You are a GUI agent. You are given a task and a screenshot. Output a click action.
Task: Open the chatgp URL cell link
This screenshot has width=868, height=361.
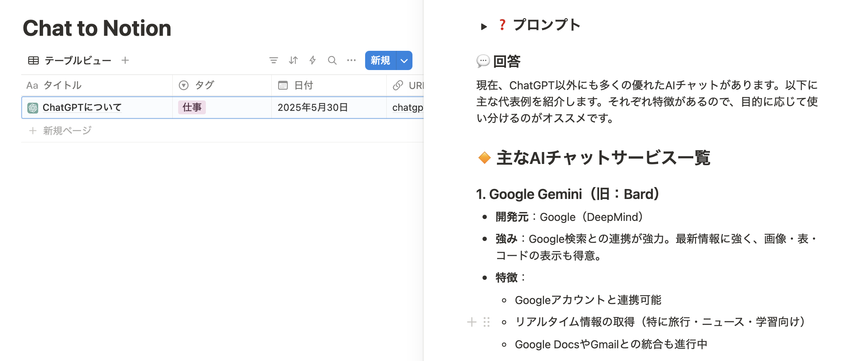point(407,107)
